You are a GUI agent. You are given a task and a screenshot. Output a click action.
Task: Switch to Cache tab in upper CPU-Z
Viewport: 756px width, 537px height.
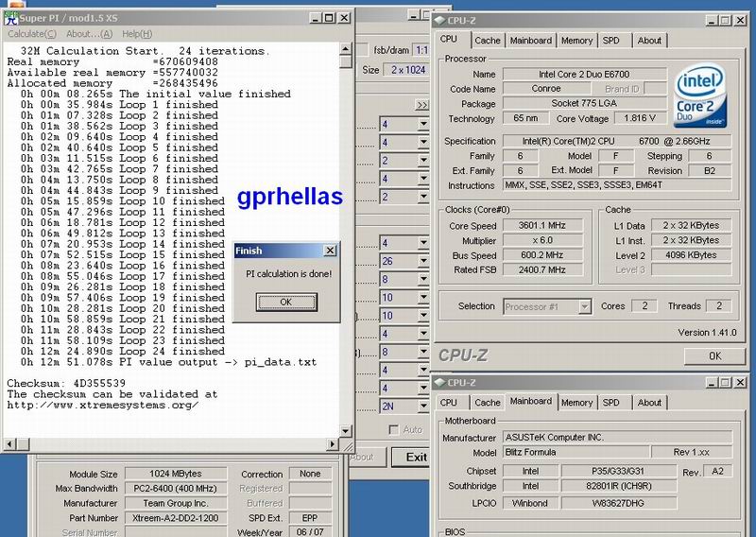click(x=488, y=41)
